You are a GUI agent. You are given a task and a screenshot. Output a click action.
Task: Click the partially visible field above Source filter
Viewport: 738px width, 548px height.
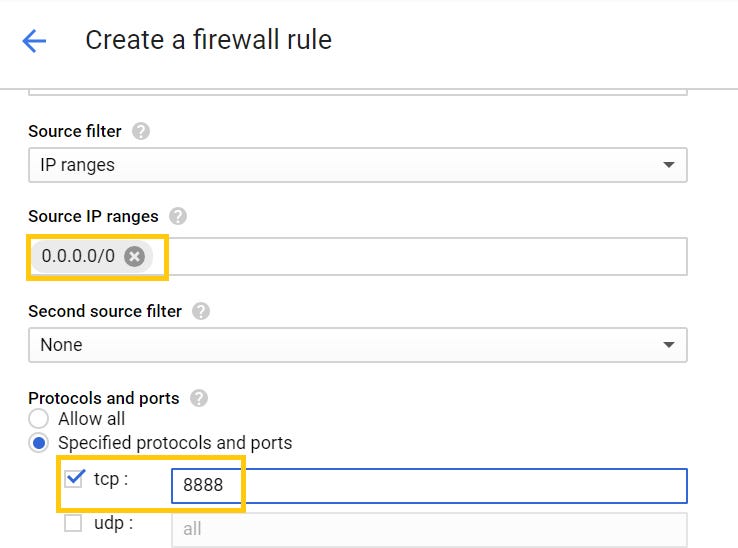pos(357,92)
